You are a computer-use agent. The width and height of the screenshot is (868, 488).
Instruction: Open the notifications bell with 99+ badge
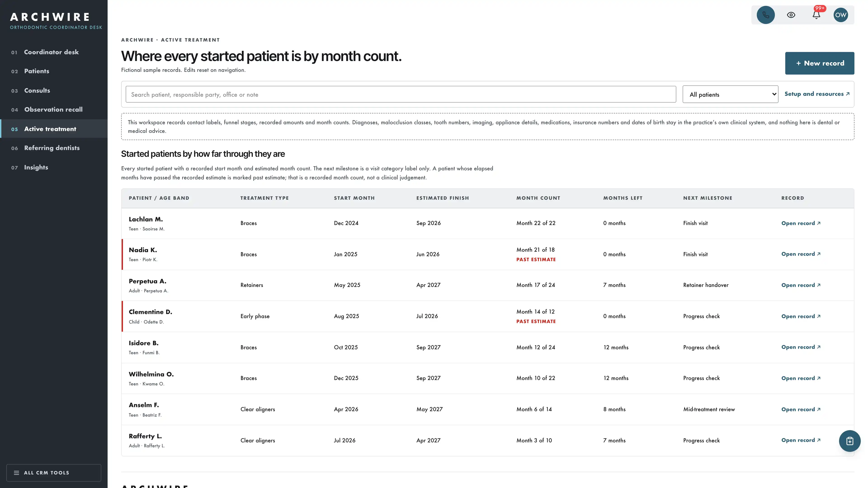[816, 15]
